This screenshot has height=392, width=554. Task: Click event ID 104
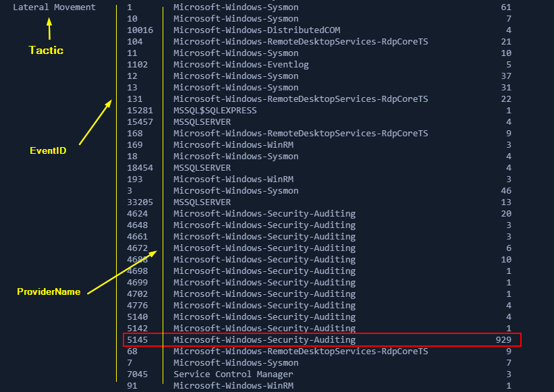point(134,42)
